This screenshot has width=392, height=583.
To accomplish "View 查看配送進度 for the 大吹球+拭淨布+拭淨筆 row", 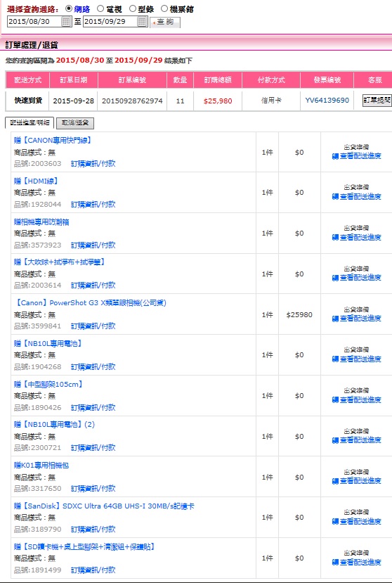I will [x=357, y=277].
